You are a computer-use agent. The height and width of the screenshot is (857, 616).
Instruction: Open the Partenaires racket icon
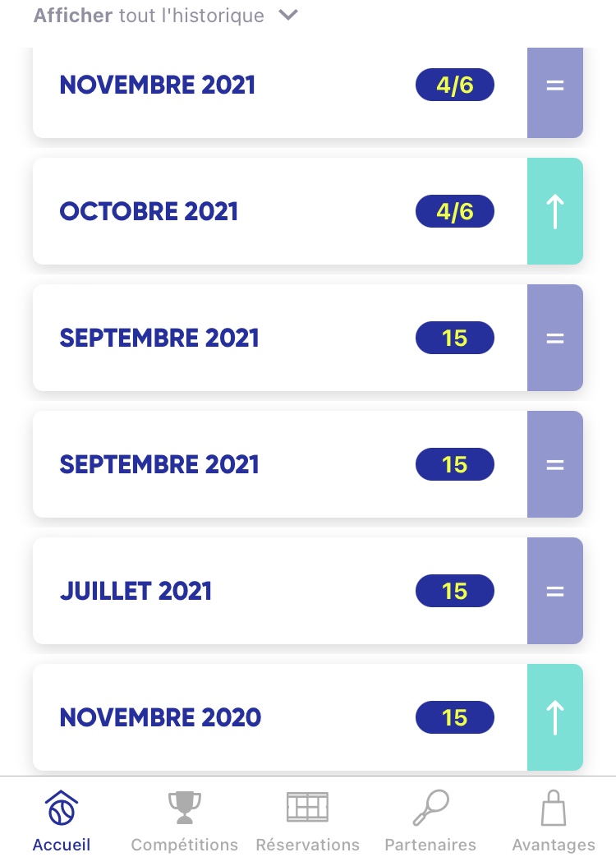[x=430, y=809]
